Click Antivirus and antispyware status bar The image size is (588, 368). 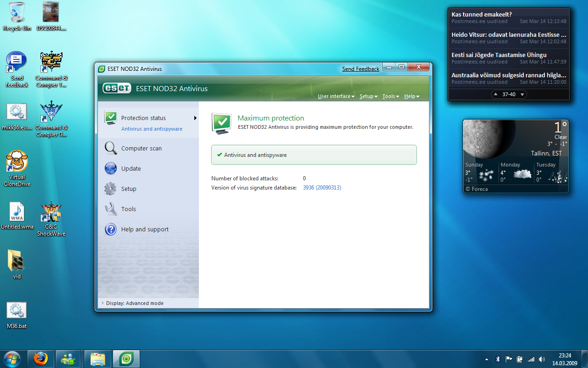tap(314, 155)
